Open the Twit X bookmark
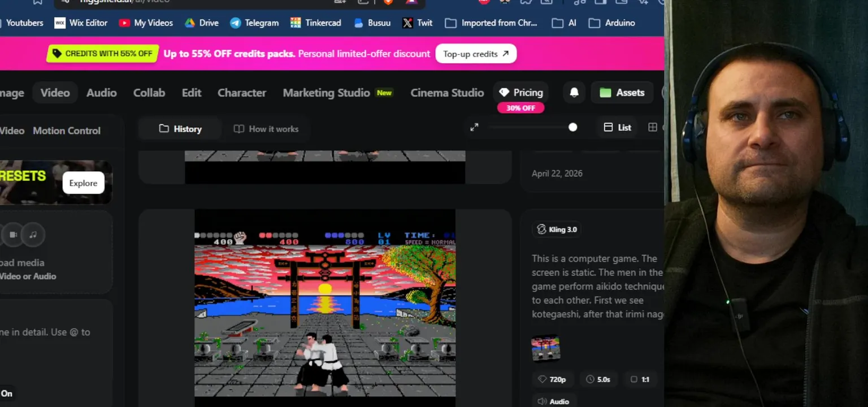 click(x=417, y=23)
